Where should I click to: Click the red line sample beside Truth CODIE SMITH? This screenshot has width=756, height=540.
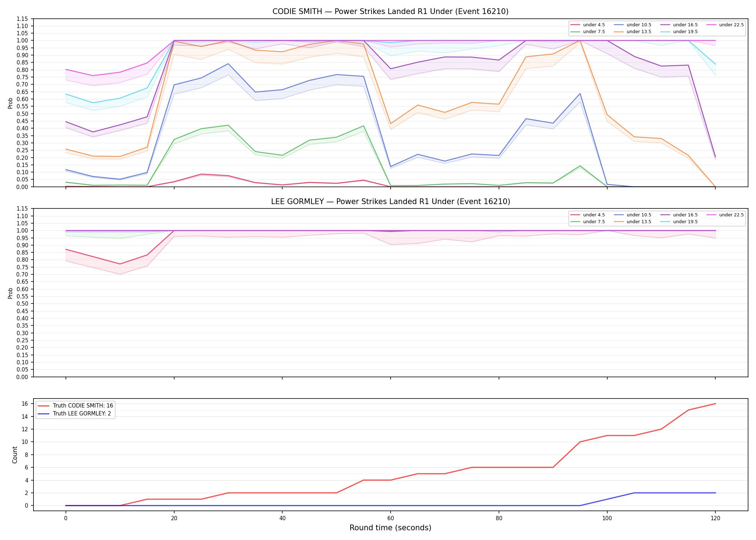pos(44,406)
